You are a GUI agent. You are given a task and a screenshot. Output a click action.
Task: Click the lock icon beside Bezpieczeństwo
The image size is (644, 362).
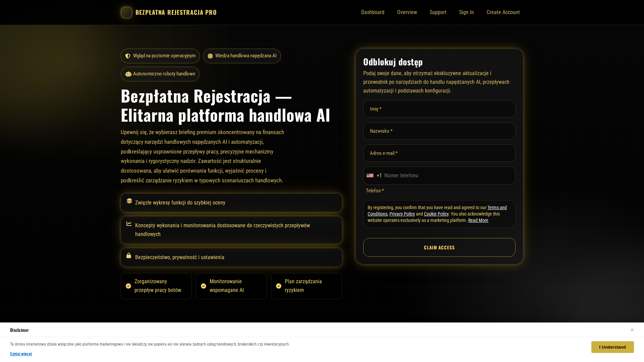click(129, 255)
